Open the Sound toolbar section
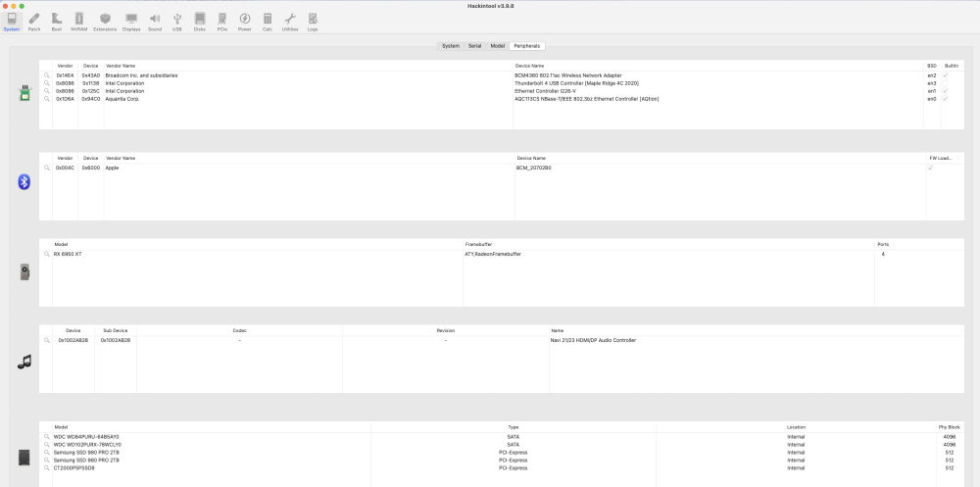The height and width of the screenshot is (487, 980). click(x=155, y=22)
